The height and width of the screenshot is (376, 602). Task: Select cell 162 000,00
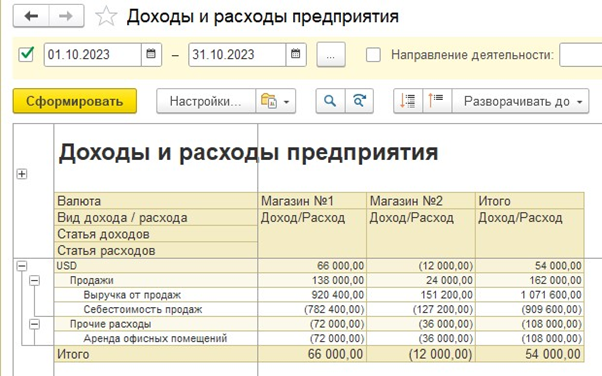[x=530, y=280]
